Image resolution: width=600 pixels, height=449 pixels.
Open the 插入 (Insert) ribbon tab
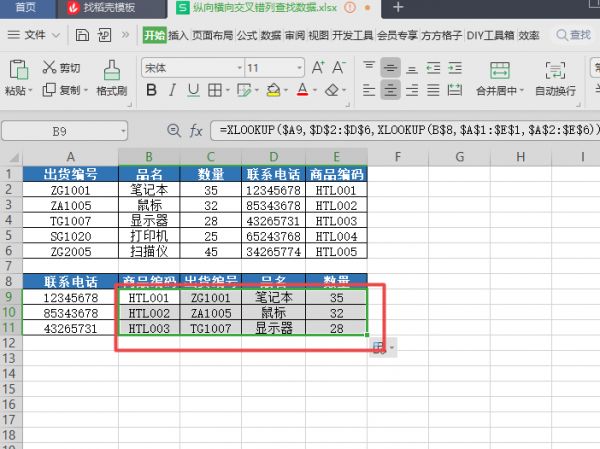coord(178,35)
